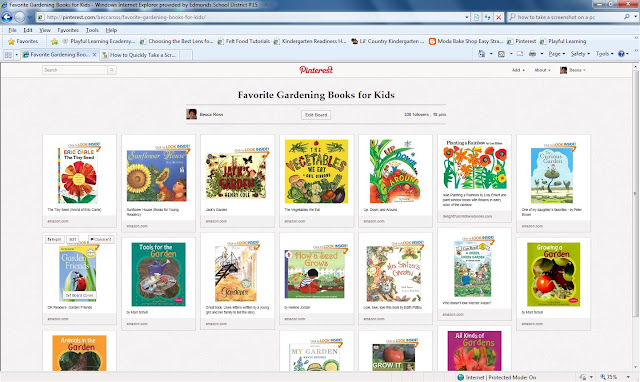Open the Favorites menu in the menu bar
This screenshot has width=640, height=382.
(68, 30)
